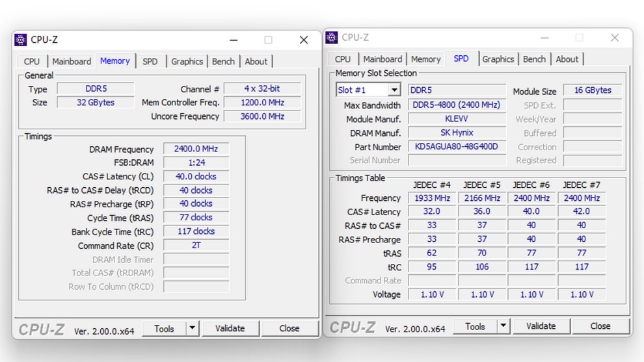Click Uncore Frequency value 3600.0 MHz
The height and width of the screenshot is (362, 644).
pos(262,116)
